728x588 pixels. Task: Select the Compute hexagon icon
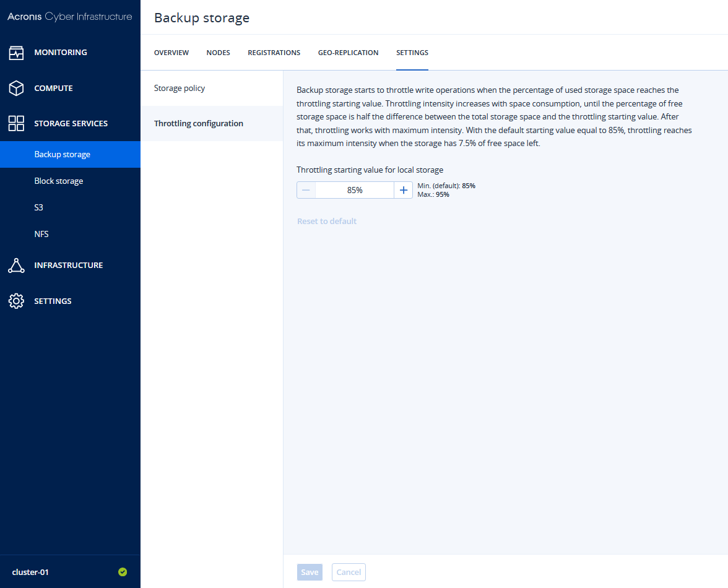17,88
